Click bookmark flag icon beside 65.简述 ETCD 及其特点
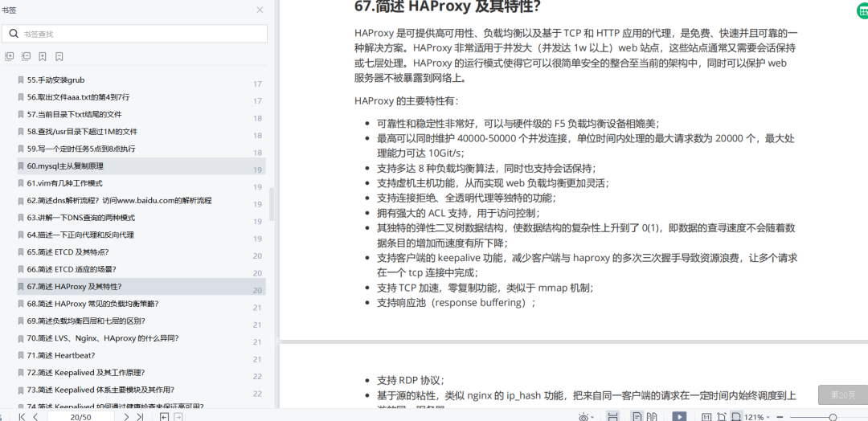 point(21,251)
